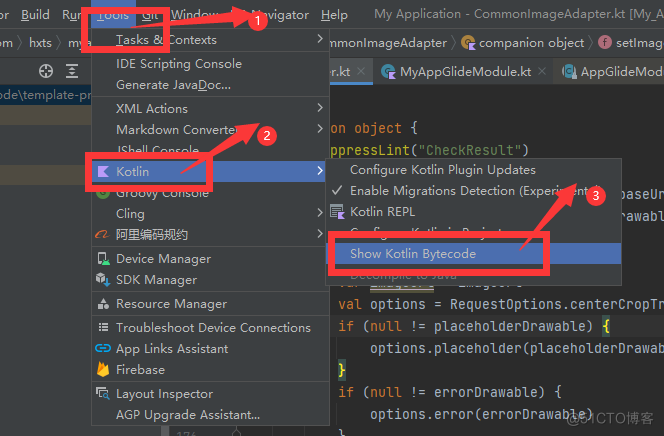The height and width of the screenshot is (436, 664).
Task: Click the Device Manager icon
Action: click(103, 259)
